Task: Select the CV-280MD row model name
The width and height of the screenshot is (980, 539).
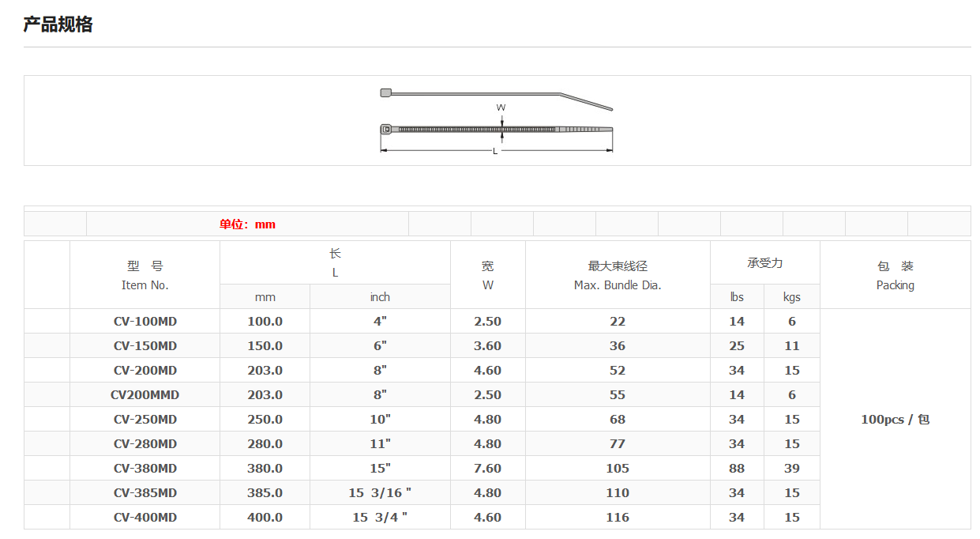Action: tap(145, 444)
